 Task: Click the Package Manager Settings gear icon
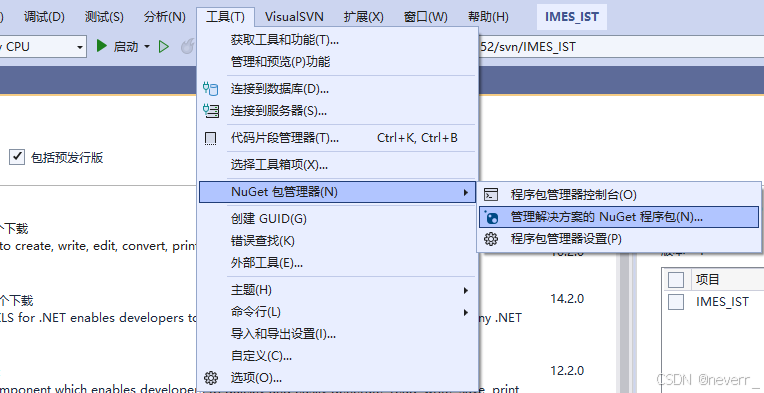tap(491, 239)
